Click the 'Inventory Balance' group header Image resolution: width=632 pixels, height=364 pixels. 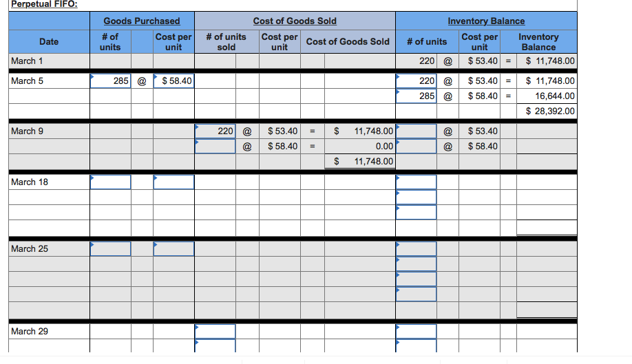pyautogui.click(x=486, y=21)
